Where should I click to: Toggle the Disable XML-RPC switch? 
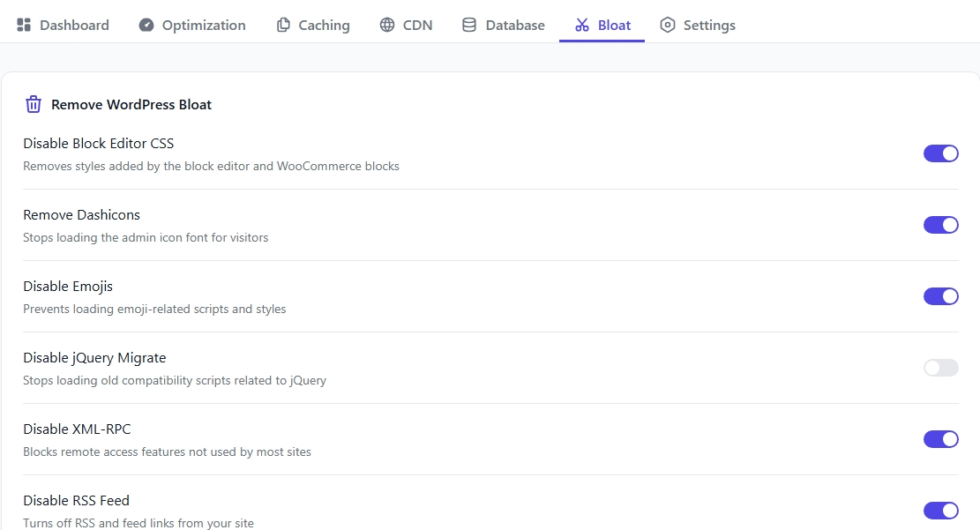pos(940,439)
